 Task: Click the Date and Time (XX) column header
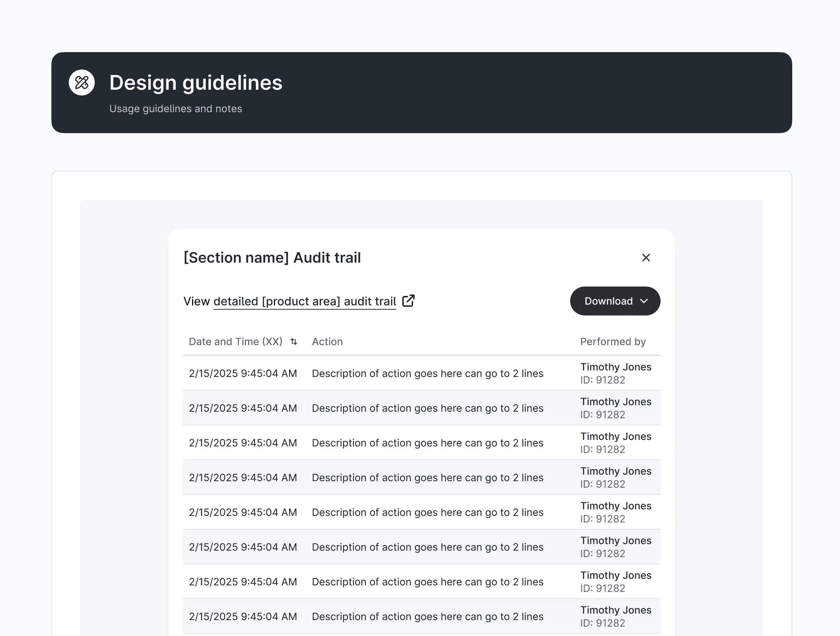(x=236, y=342)
